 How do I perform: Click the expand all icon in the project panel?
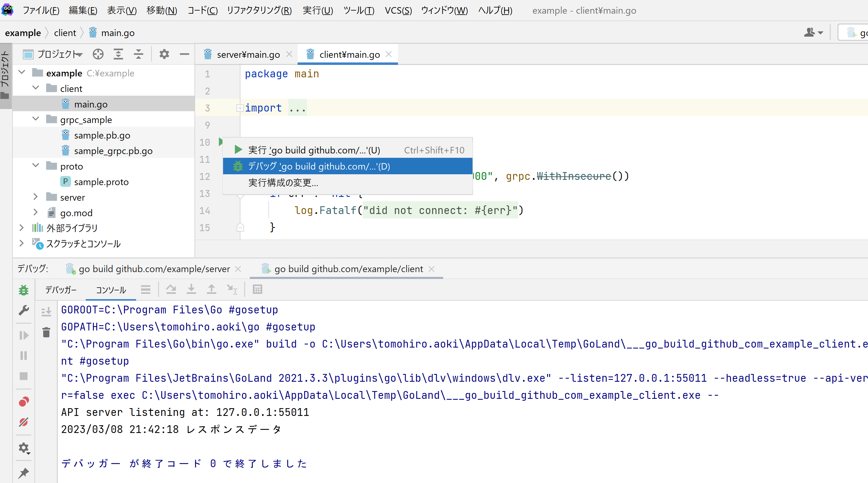118,54
